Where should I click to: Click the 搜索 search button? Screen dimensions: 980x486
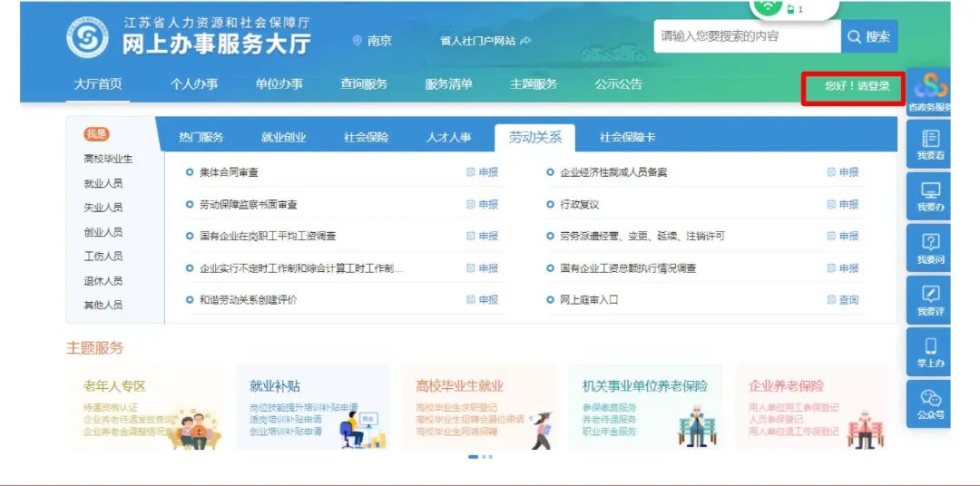869,37
